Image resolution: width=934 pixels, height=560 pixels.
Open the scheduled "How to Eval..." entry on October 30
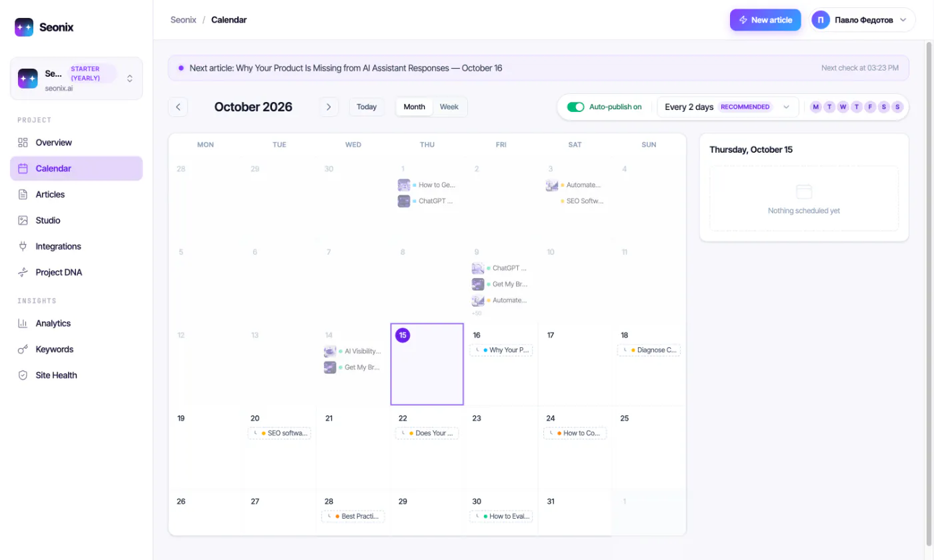pos(501,517)
